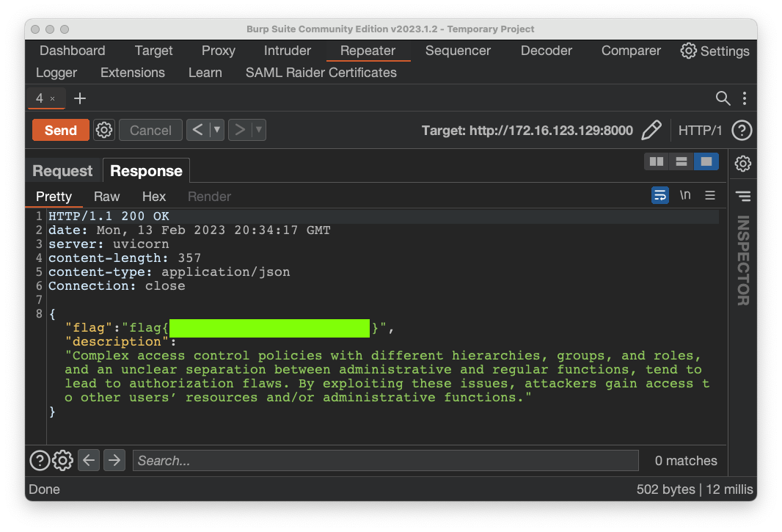This screenshot has height=532, width=782.
Task: Switch to side-by-side layout view
Action: point(657,161)
